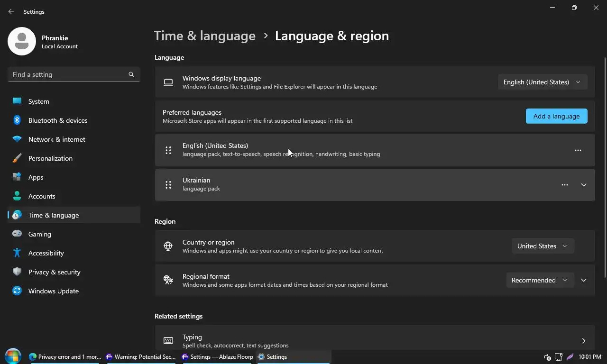
Task: Open the Ukrainian language options ellipsis
Action: tap(564, 185)
